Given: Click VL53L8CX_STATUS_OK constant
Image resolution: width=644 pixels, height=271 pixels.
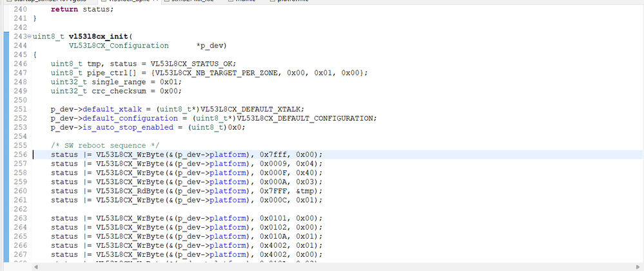Looking at the screenshot, I should coord(191,64).
